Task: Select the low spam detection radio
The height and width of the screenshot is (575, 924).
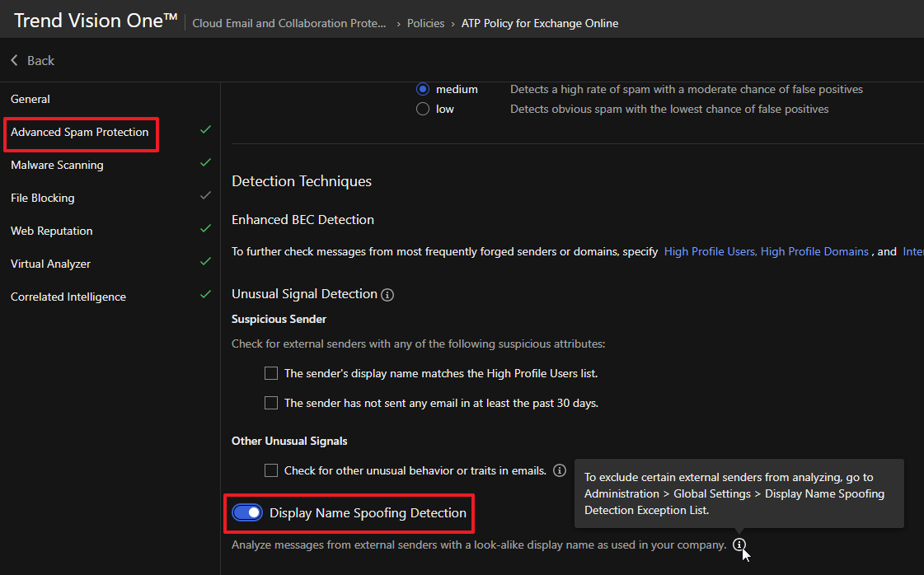Action: (423, 109)
